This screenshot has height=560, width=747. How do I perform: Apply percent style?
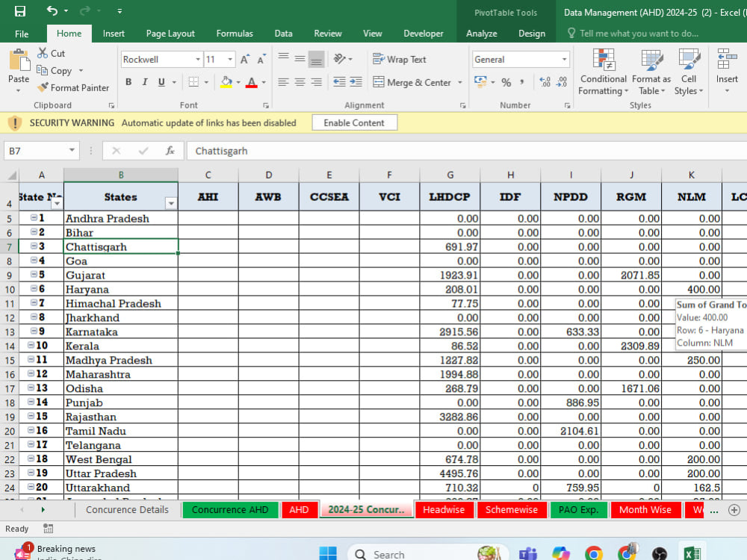[506, 82]
